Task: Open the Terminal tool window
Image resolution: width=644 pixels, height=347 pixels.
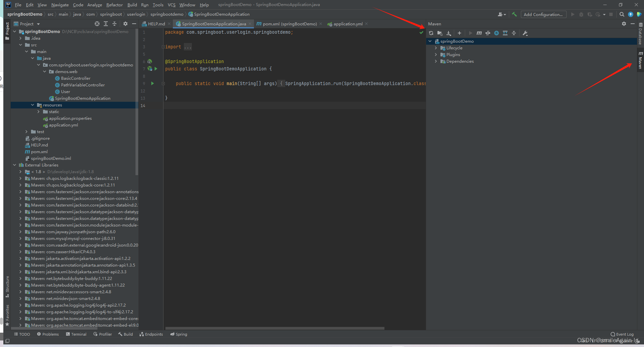Action: tap(76, 334)
